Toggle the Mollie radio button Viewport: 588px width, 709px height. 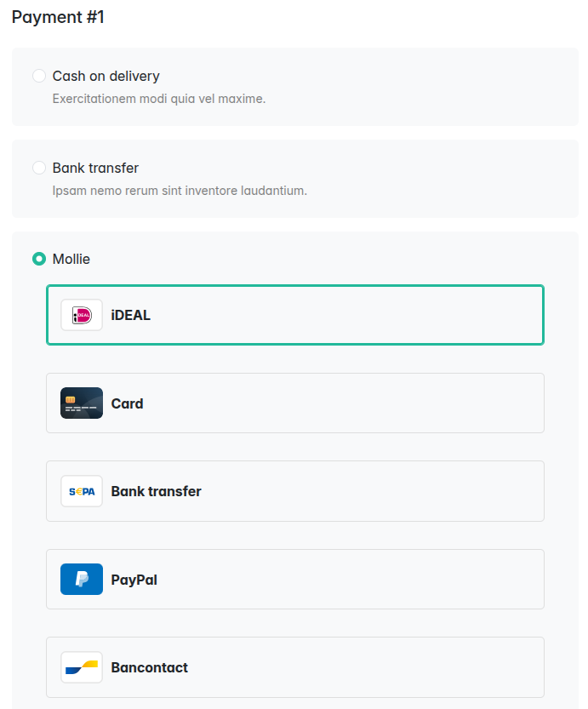pyautogui.click(x=39, y=259)
